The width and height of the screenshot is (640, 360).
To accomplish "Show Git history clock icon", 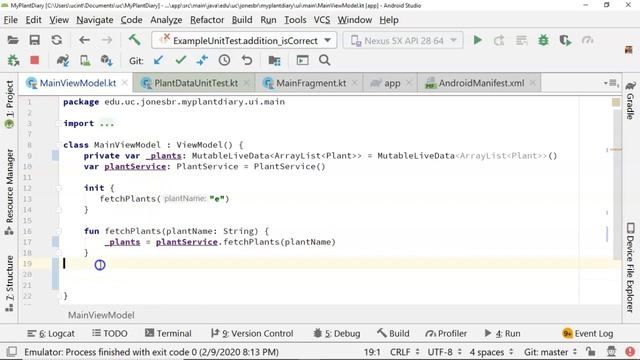I will (x=224, y=60).
